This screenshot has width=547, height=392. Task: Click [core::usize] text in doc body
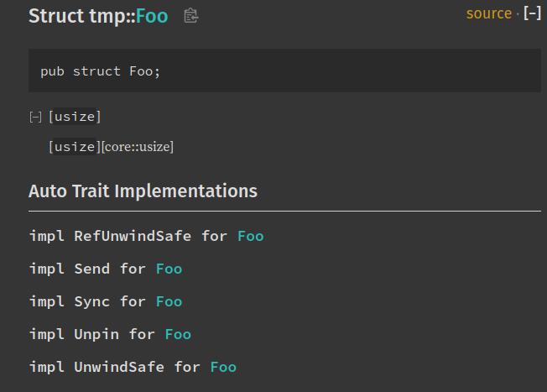pos(138,147)
